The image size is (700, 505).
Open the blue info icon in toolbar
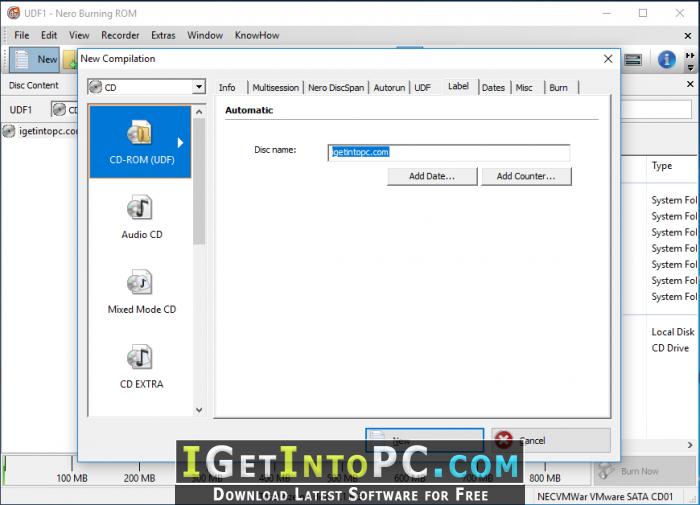[666, 59]
